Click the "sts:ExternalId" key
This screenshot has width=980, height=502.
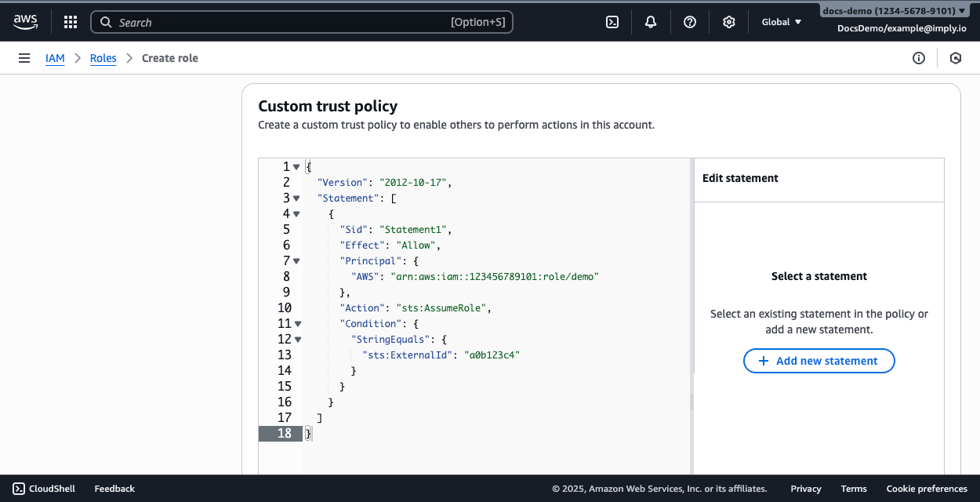(407, 355)
